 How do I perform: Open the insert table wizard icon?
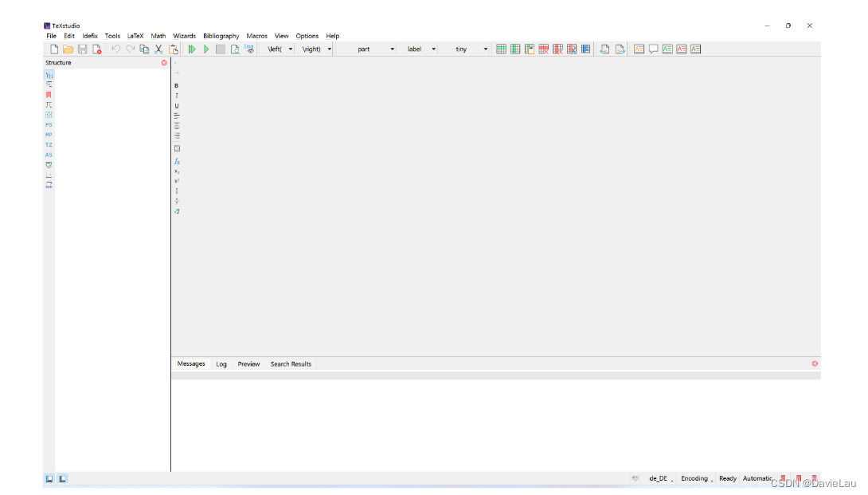click(500, 49)
